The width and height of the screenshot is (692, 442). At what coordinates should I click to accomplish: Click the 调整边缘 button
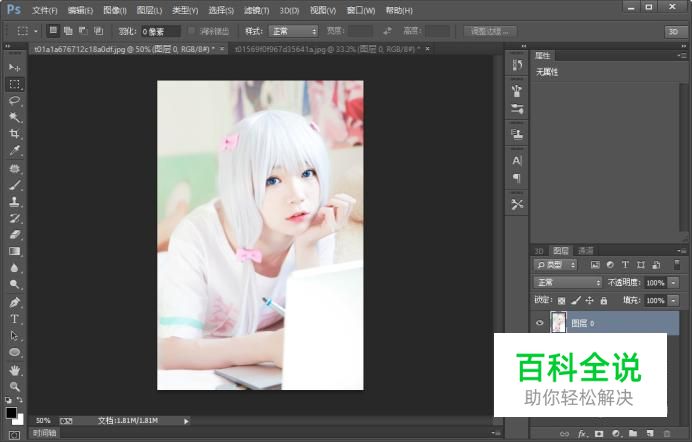point(493,31)
